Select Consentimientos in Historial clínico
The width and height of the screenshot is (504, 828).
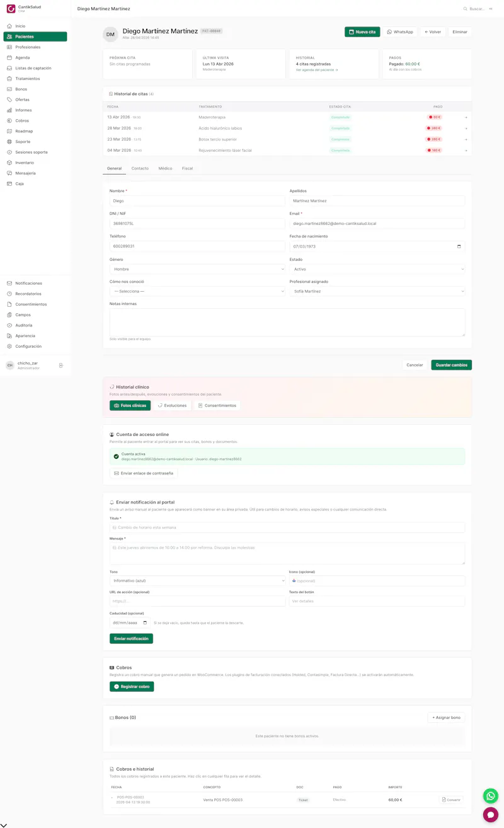tap(217, 405)
